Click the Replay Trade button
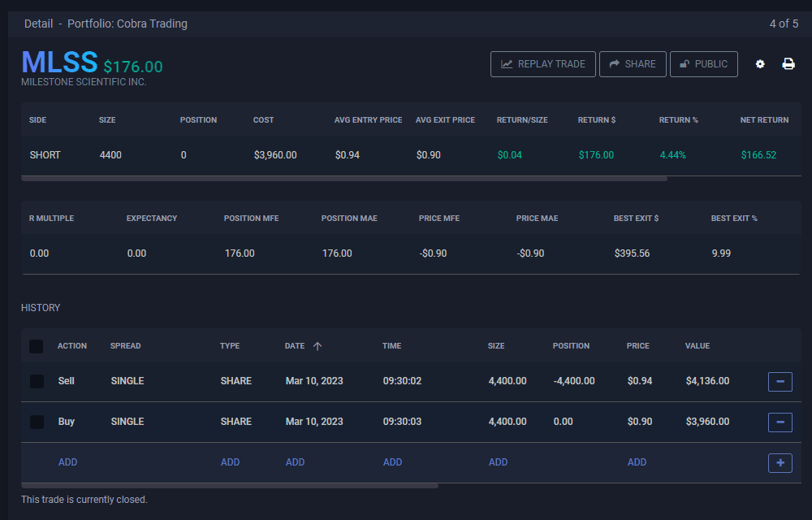This screenshot has width=812, height=520. point(543,64)
